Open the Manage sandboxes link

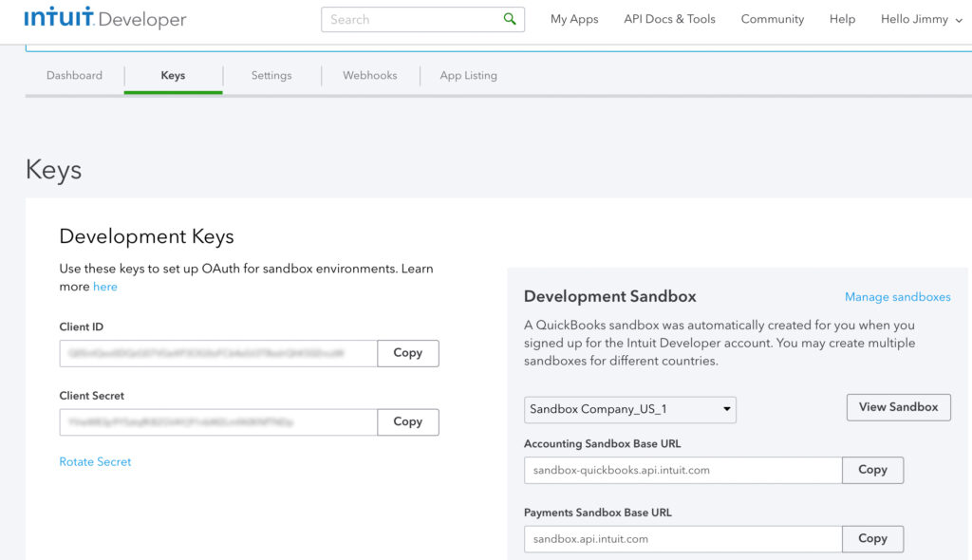(898, 297)
